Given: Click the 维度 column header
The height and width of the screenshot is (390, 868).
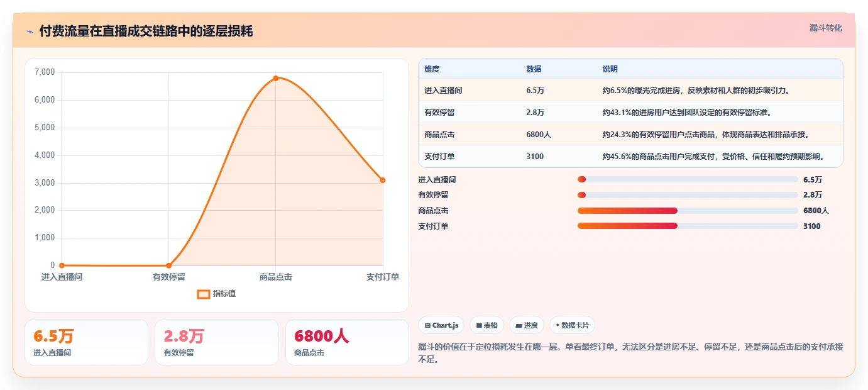Looking at the screenshot, I should [x=432, y=69].
